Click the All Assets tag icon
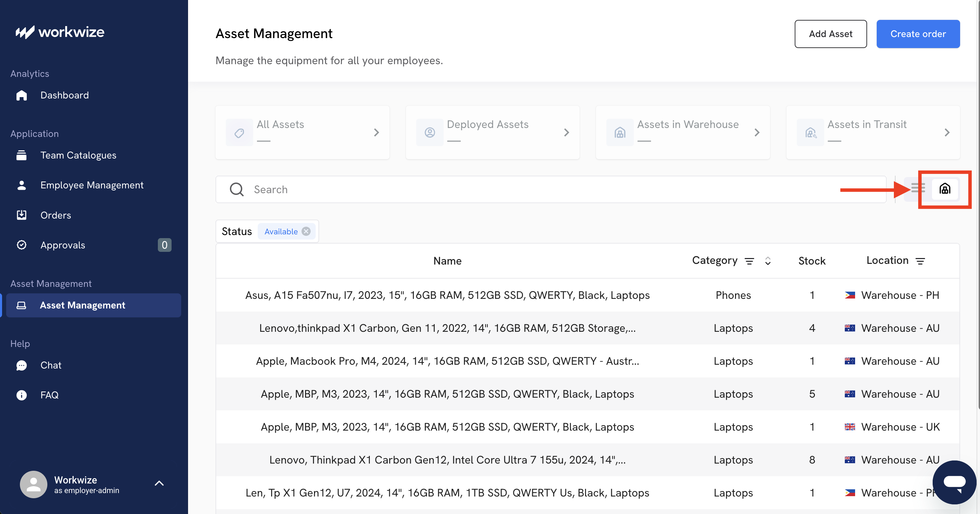Screen dimensions: 980x514 pos(239,132)
